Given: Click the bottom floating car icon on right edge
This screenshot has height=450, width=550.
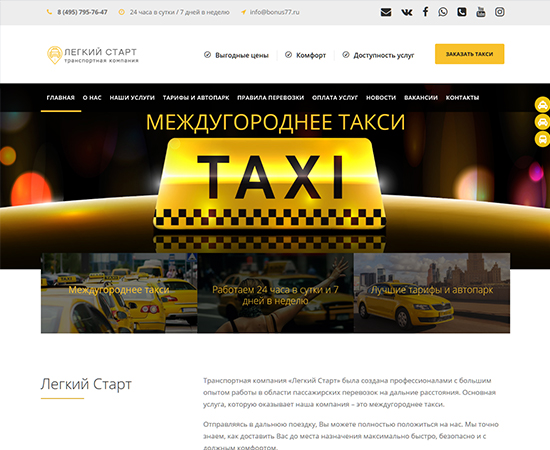Looking at the screenshot, I should point(542,139).
